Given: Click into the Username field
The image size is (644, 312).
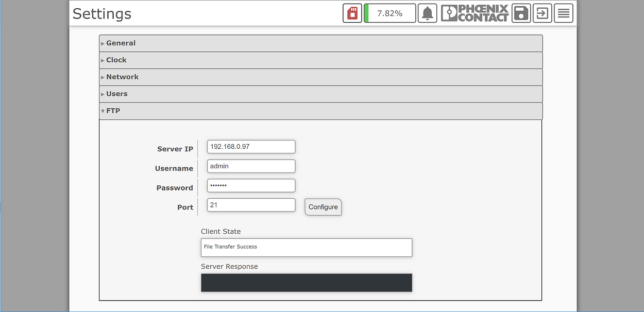Looking at the screenshot, I should 251,166.
